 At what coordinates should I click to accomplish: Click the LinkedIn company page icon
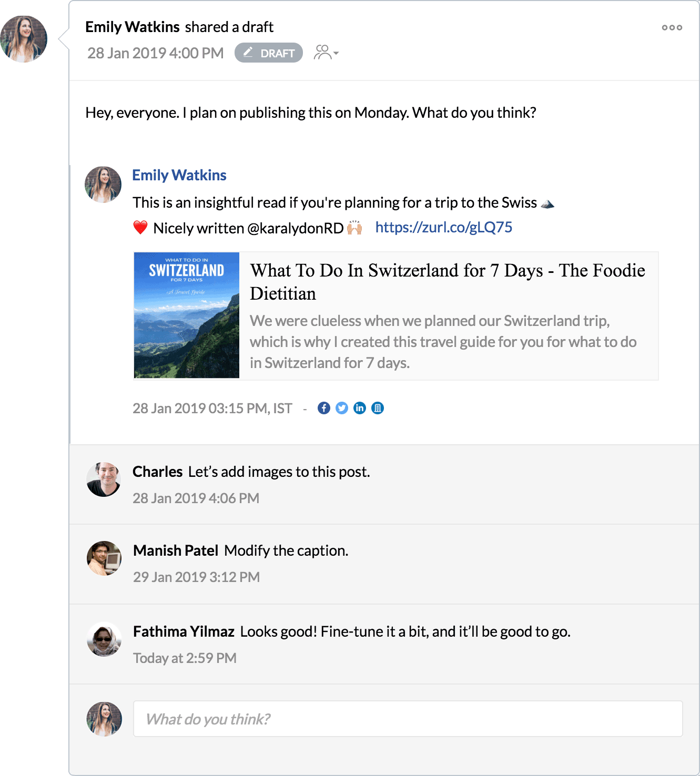tap(378, 408)
